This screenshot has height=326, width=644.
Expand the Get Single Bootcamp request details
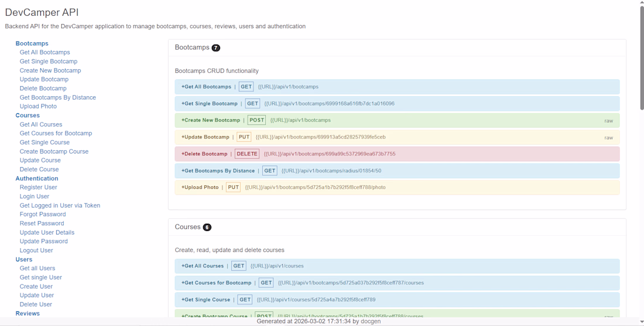210,104
